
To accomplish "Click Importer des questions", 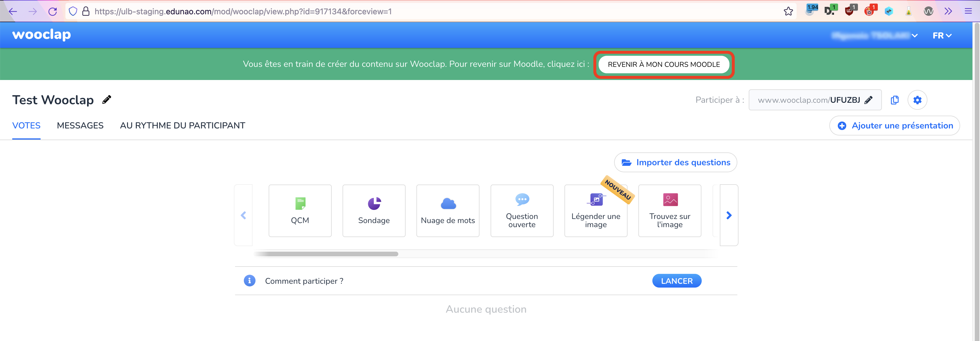I will point(676,162).
